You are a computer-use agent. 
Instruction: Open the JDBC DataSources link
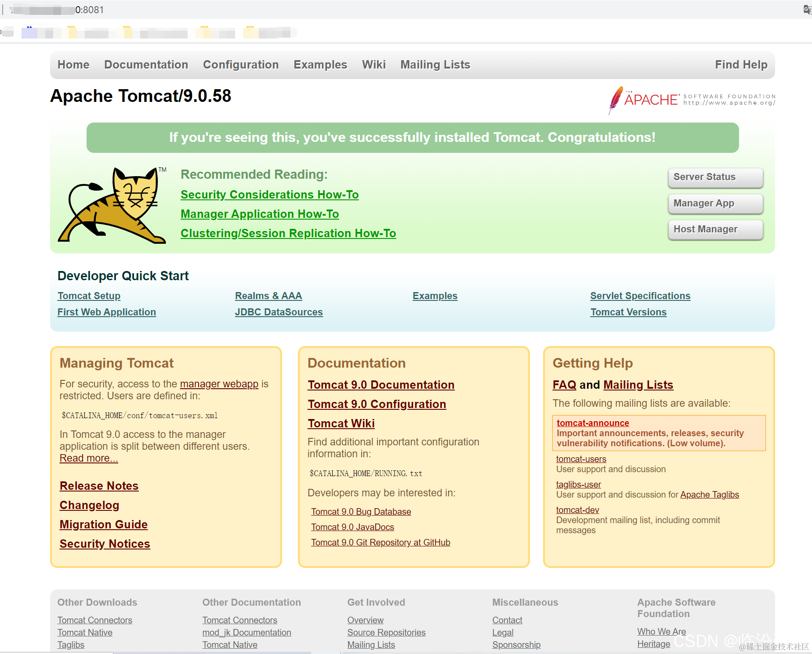pyautogui.click(x=279, y=312)
